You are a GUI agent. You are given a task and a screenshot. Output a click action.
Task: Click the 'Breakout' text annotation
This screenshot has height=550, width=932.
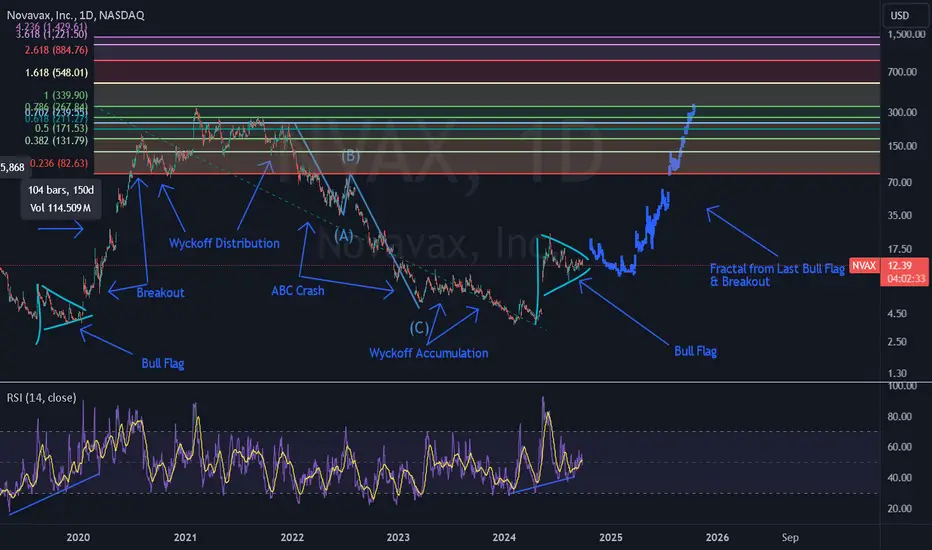[160, 293]
